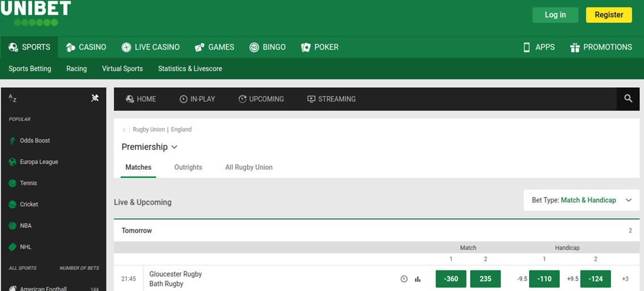Screen dimensions: 644x291
Task: Switch to the Outrights tab
Action: (188, 167)
